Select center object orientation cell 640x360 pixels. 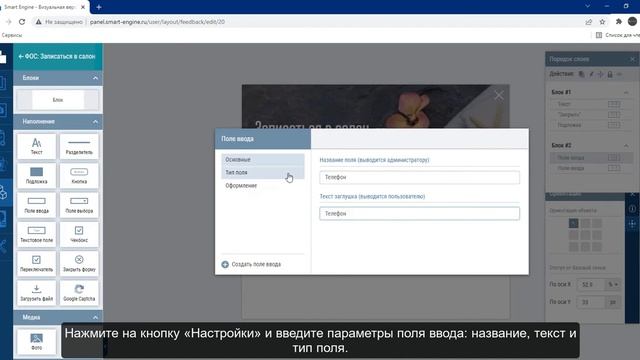(x=585, y=235)
